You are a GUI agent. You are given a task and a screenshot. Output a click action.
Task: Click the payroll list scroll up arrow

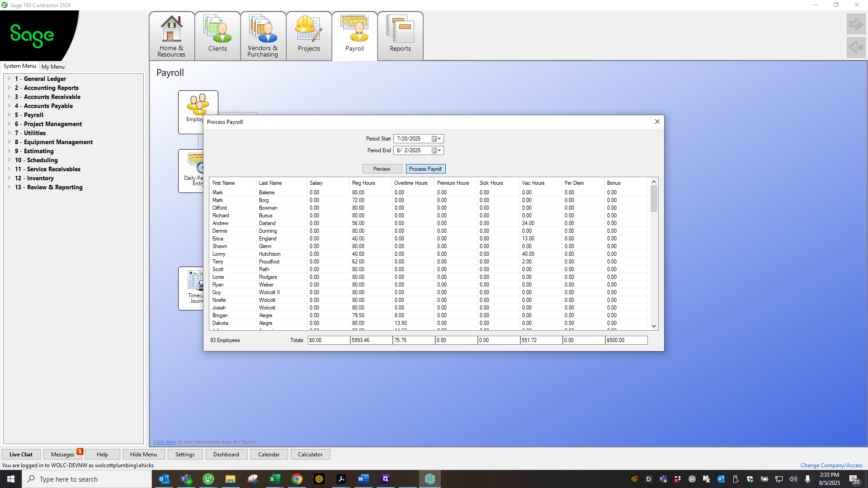tap(654, 182)
